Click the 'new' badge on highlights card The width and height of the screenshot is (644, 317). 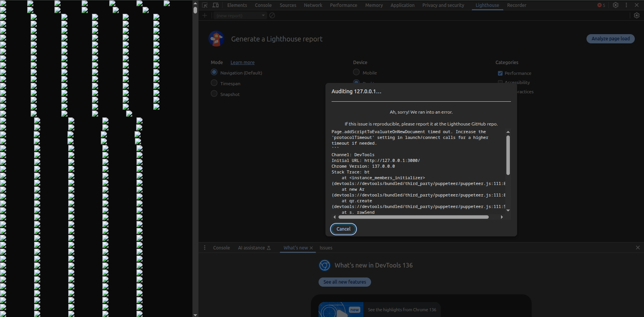point(355,310)
